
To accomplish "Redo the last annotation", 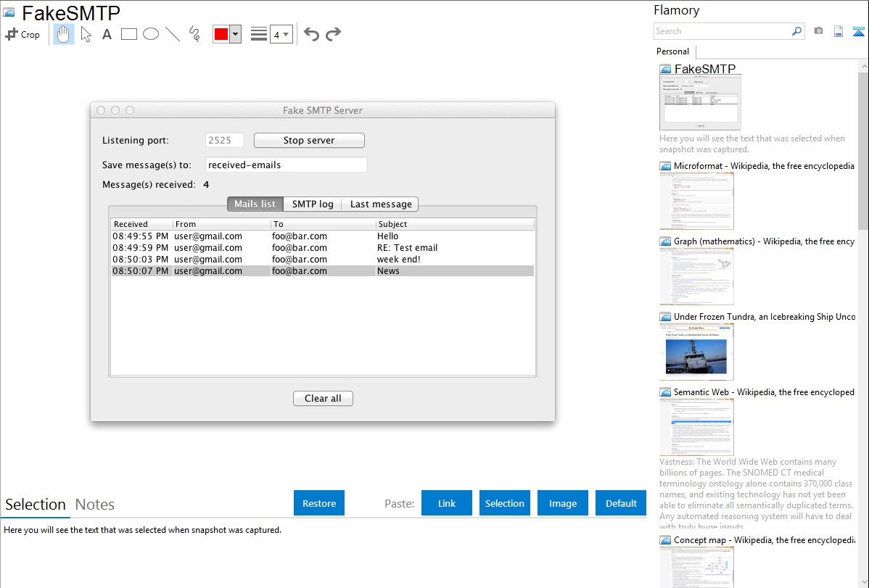I will [x=333, y=34].
